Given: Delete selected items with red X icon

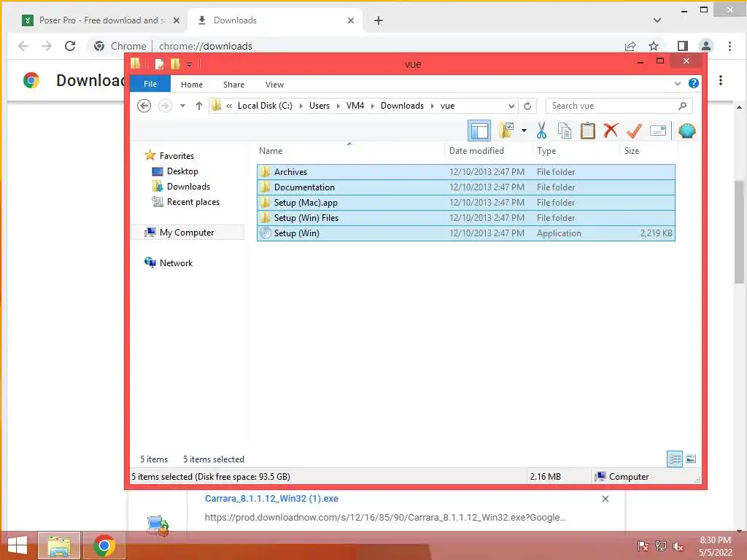Looking at the screenshot, I should [x=611, y=131].
